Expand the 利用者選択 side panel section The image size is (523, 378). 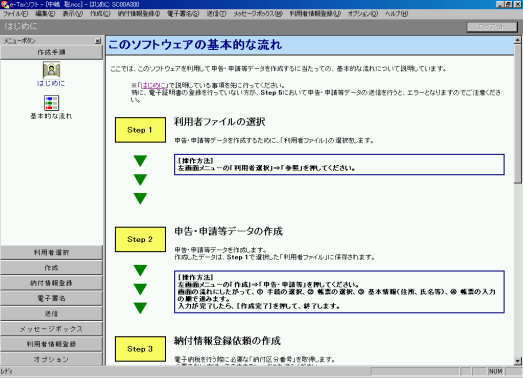pos(51,253)
